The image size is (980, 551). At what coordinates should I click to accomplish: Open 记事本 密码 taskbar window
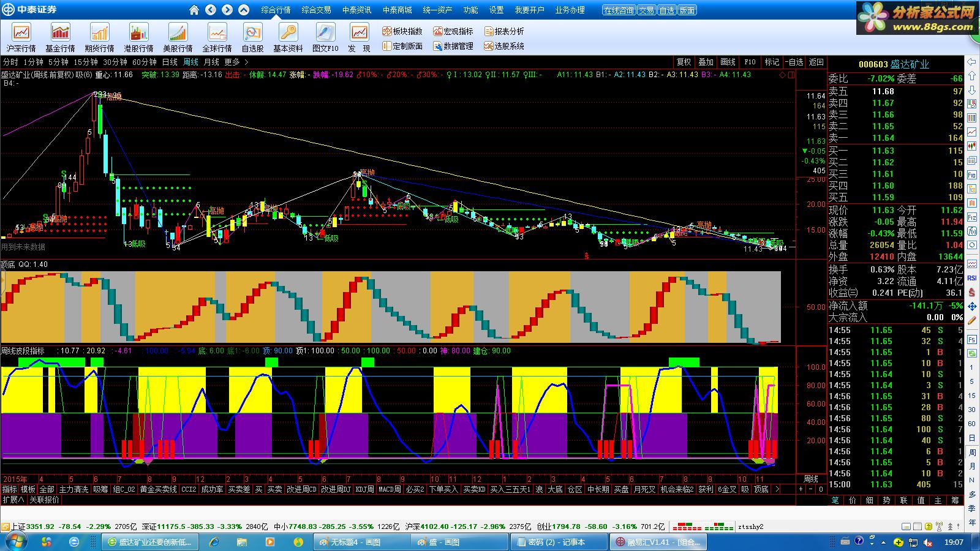pos(559,542)
